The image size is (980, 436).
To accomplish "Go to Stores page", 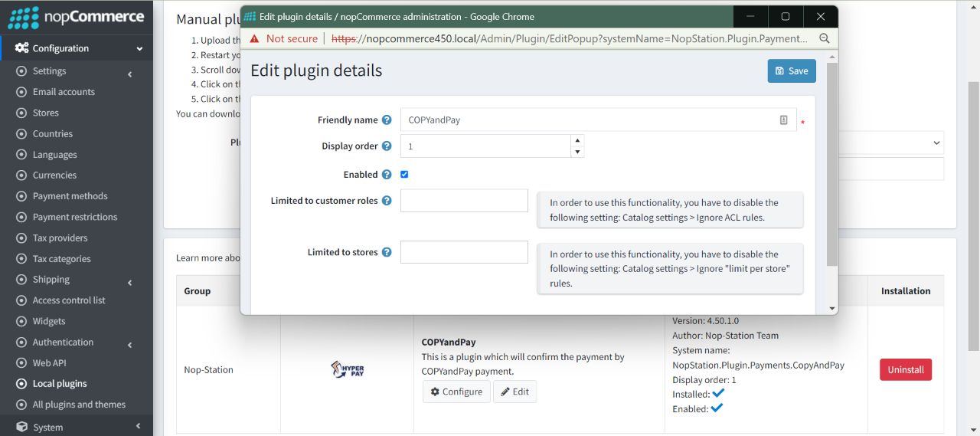I will pos(45,113).
